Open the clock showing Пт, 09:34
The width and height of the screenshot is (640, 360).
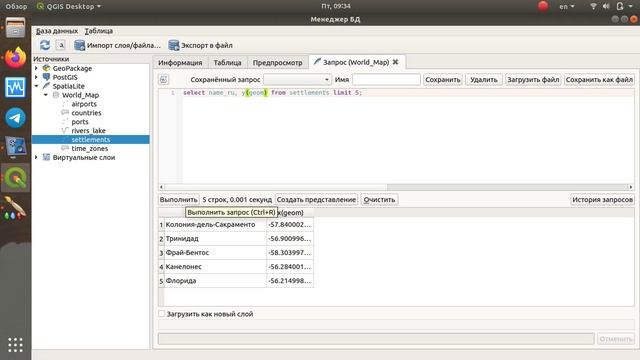tap(336, 6)
